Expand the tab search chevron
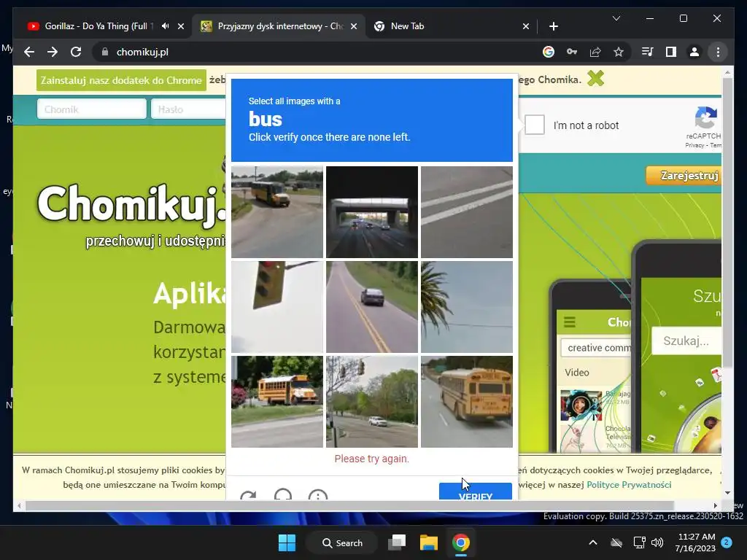 pyautogui.click(x=616, y=18)
